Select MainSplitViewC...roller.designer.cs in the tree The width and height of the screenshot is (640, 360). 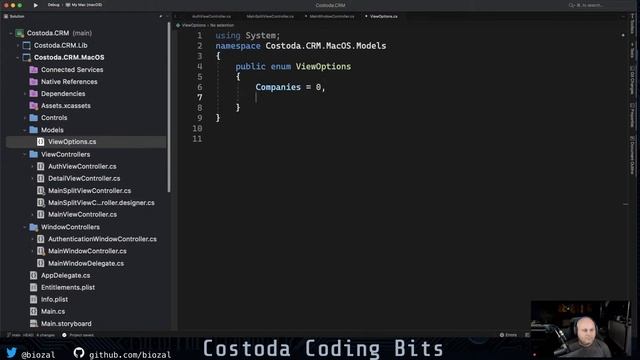pyautogui.click(x=101, y=203)
